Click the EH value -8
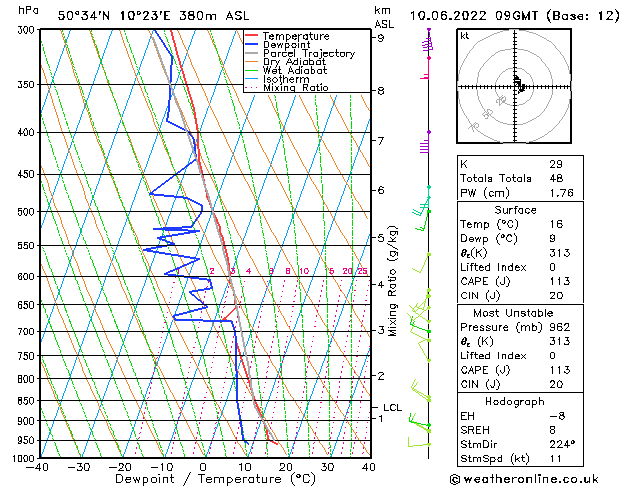Image resolution: width=629 pixels, height=486 pixels. click(557, 416)
